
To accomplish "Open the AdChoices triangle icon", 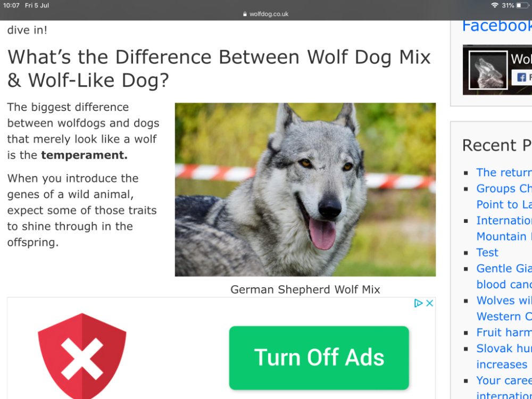I will (x=418, y=303).
